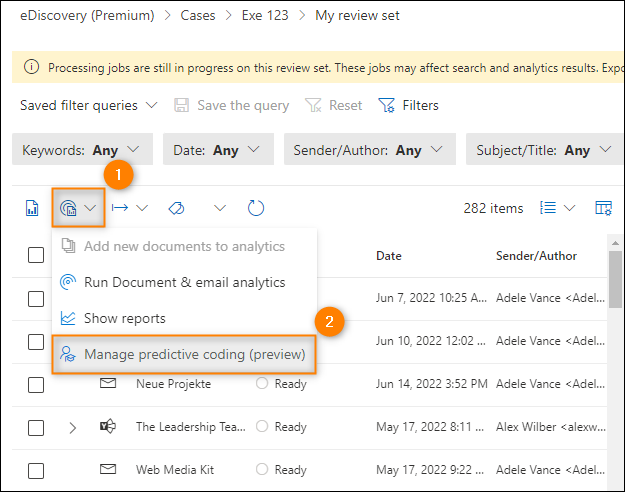
Task: Click the info icon in the processing banner
Action: (31, 67)
